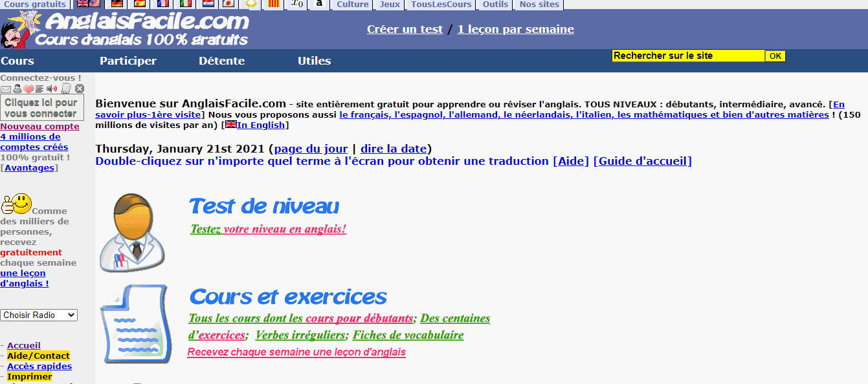Open the Spanish flag language tab
Screen dimensions: 868x384
[x=140, y=4]
